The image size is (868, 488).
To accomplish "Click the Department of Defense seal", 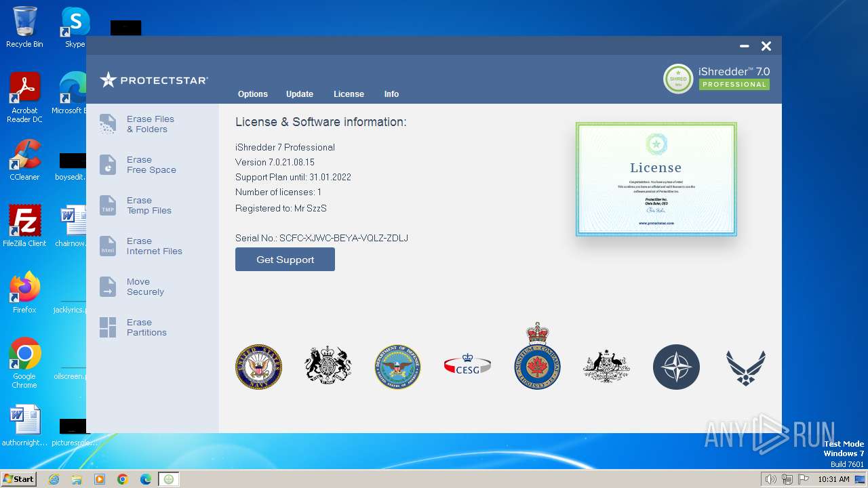I will pos(398,367).
